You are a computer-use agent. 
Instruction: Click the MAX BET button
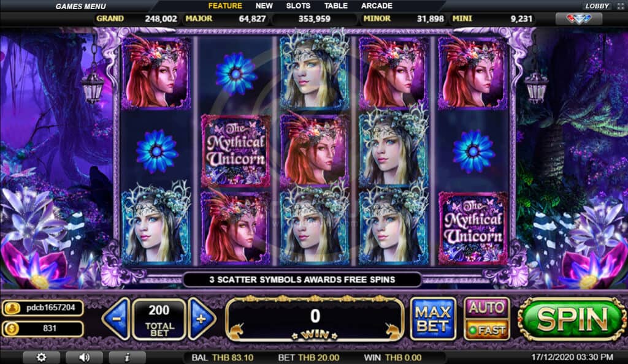pos(433,319)
